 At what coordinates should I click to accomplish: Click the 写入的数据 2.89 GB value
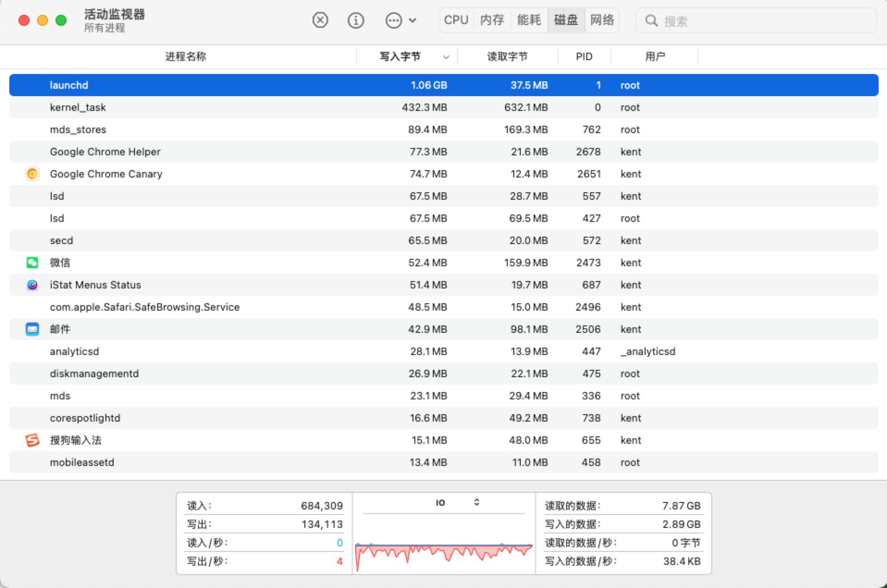tap(681, 524)
